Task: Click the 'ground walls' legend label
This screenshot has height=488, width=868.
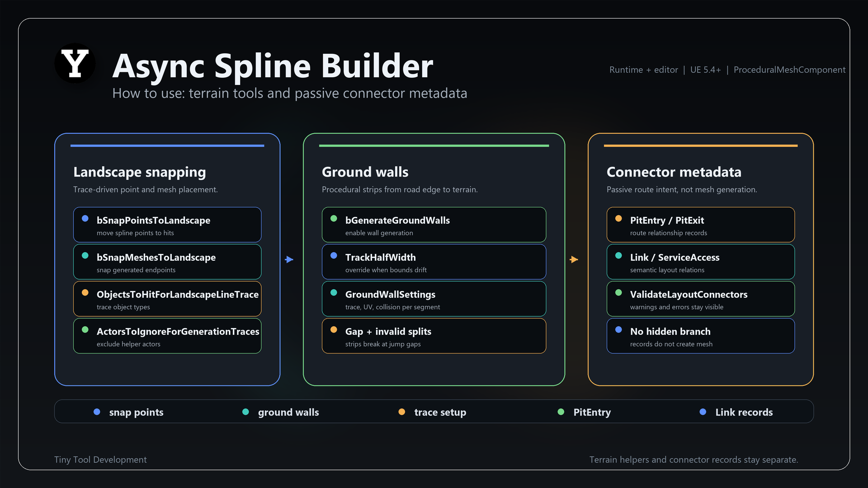Action: click(288, 412)
